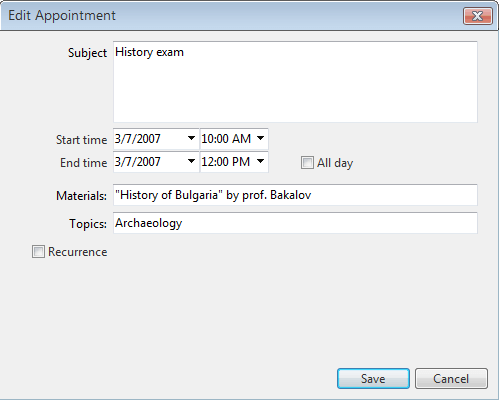Click the 12:00 PM end time value

(x=226, y=162)
